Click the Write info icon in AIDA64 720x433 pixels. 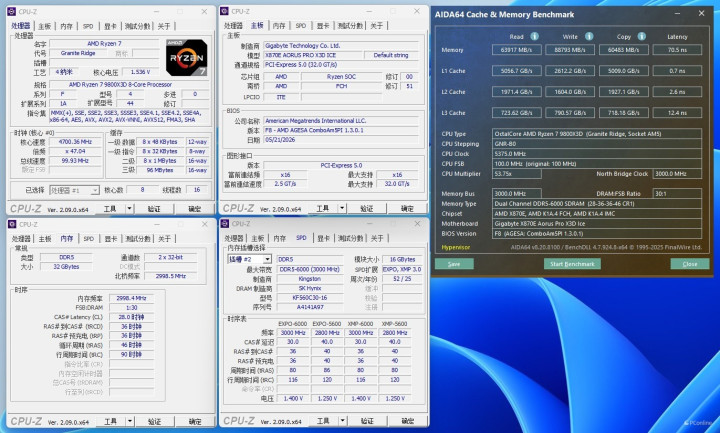[x=589, y=36]
